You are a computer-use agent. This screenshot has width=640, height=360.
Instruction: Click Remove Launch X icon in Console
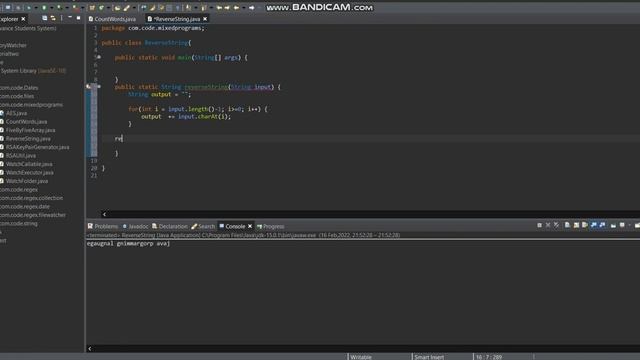tap(548, 225)
